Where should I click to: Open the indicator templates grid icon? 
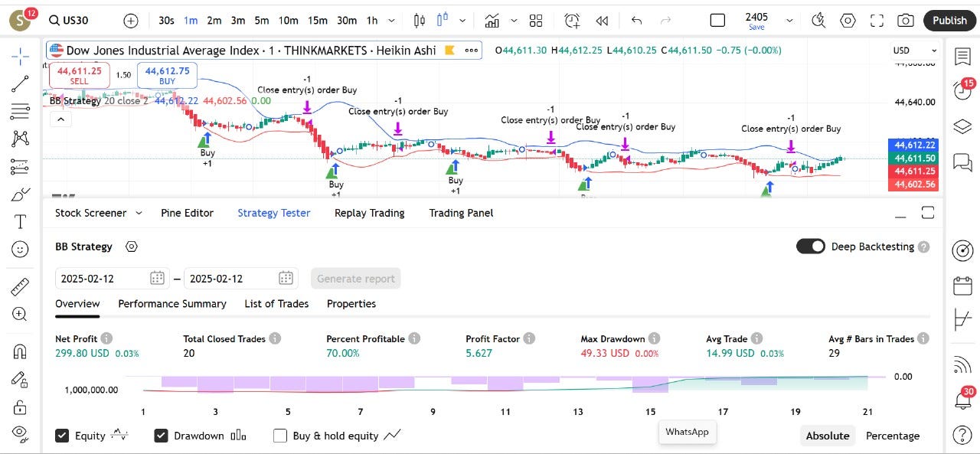(x=536, y=21)
